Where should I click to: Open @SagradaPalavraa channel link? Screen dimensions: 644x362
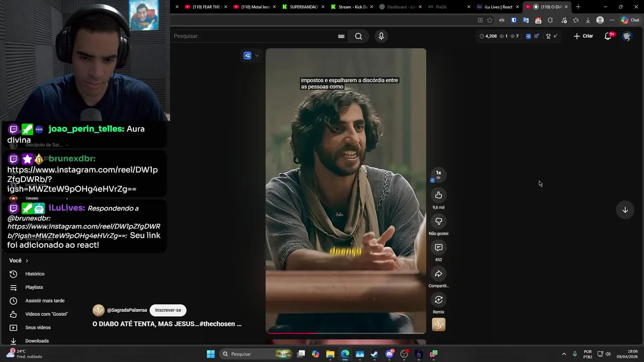[x=127, y=310]
